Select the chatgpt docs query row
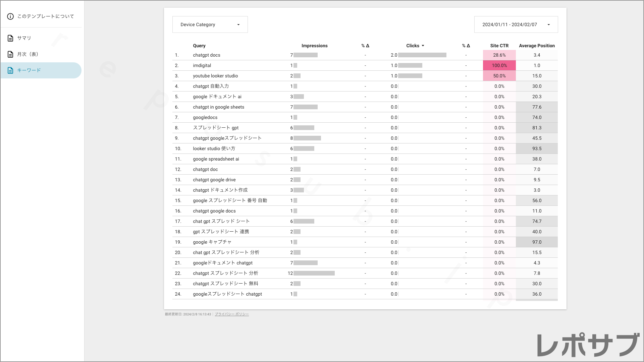The height and width of the screenshot is (362, 644). (207, 55)
